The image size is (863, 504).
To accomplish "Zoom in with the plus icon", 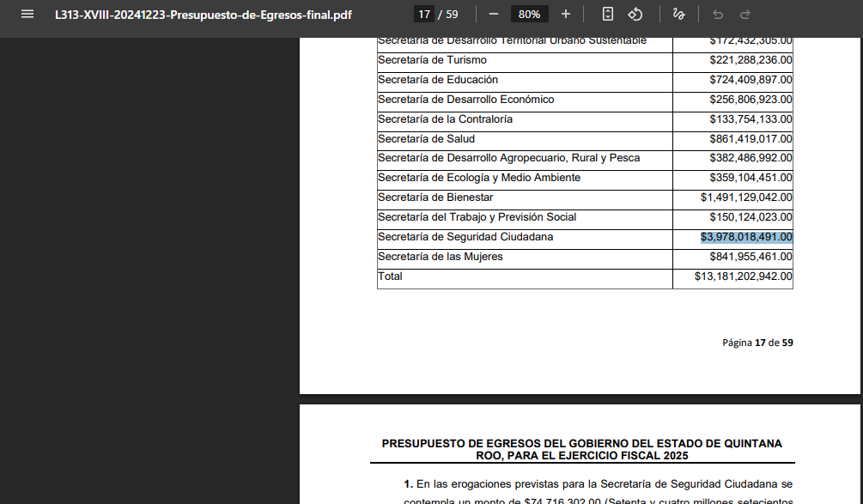I will point(565,15).
